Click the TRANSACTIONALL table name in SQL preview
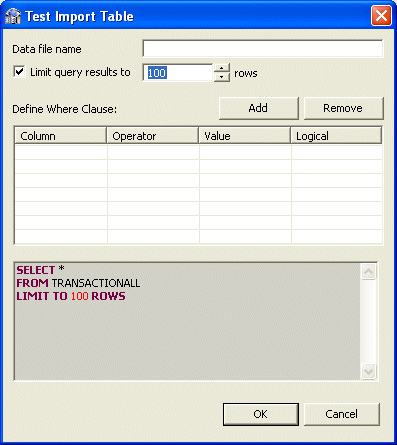The image size is (397, 445). [96, 283]
